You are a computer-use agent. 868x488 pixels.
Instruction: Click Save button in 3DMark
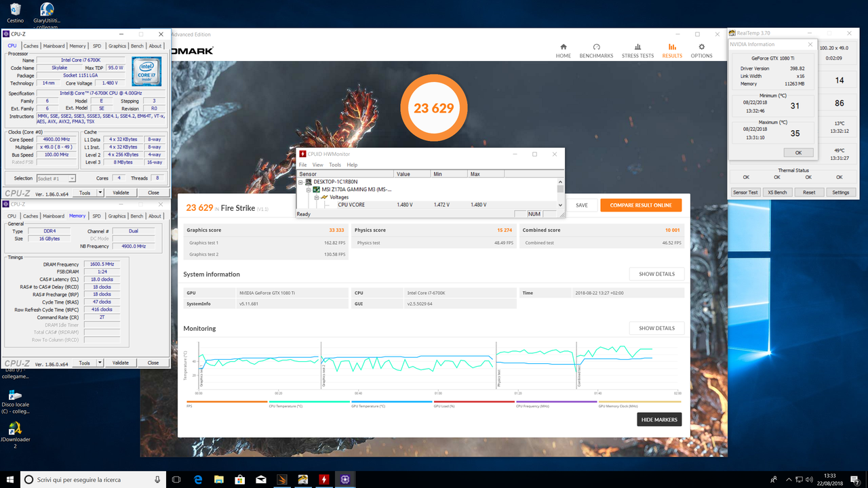coord(582,205)
